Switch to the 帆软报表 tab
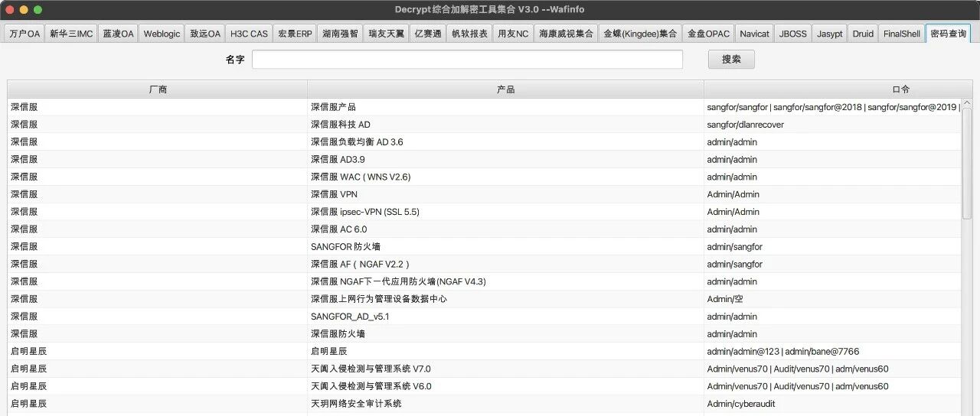The width and height of the screenshot is (980, 416). (x=470, y=34)
